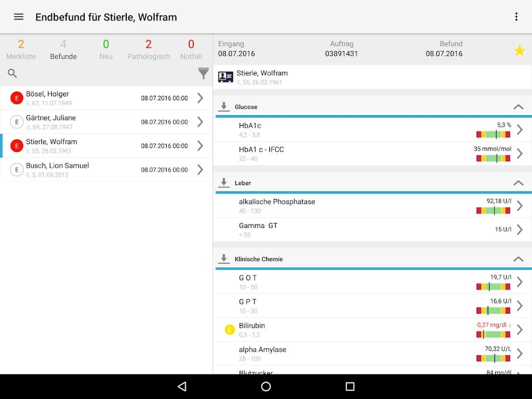Switch to the Befunde tab
The image size is (532, 399).
coord(63,50)
